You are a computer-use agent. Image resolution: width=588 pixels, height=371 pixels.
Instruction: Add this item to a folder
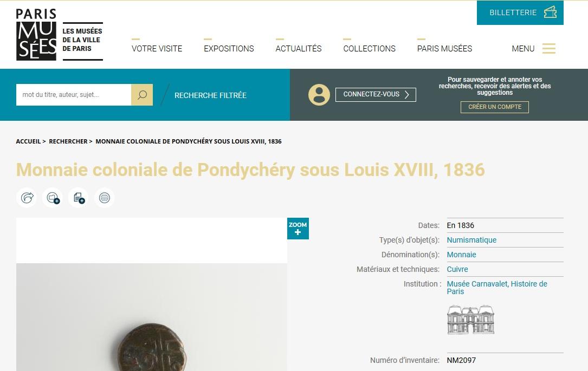tap(53, 198)
